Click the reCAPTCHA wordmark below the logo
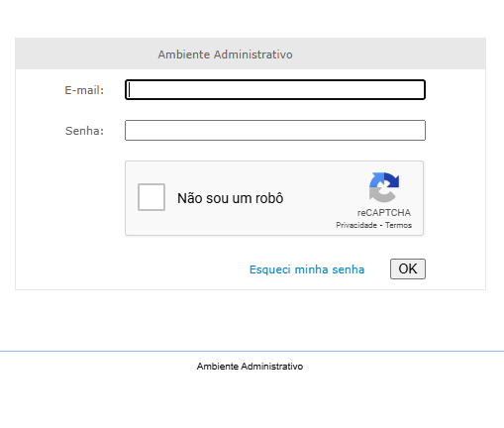The image size is (504, 428). [x=384, y=213]
